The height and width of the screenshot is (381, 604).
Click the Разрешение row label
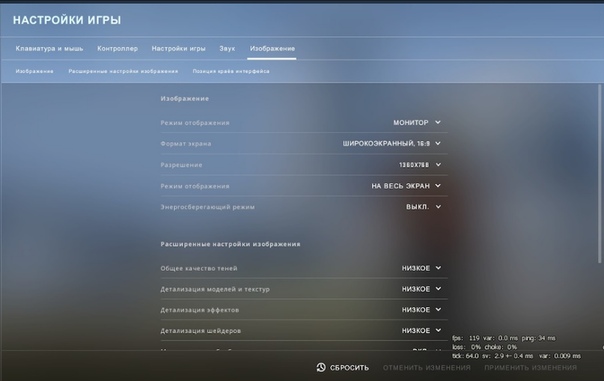[x=181, y=165]
